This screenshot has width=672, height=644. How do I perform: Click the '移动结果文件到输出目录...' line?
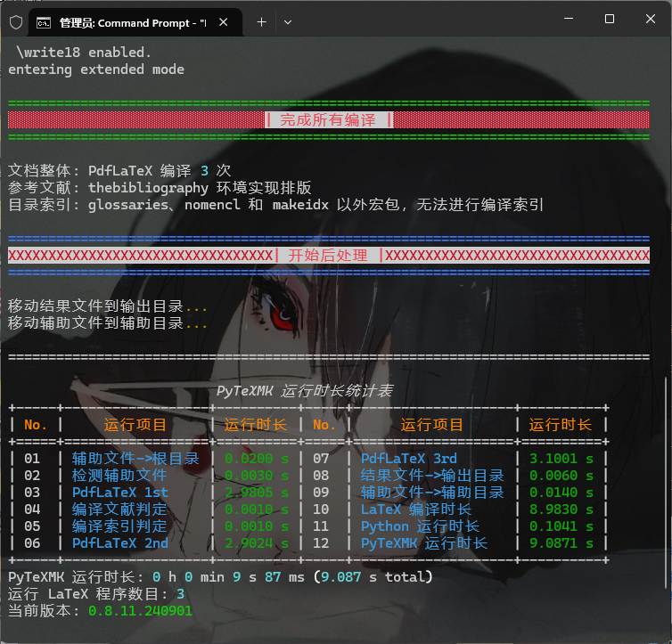pos(108,306)
